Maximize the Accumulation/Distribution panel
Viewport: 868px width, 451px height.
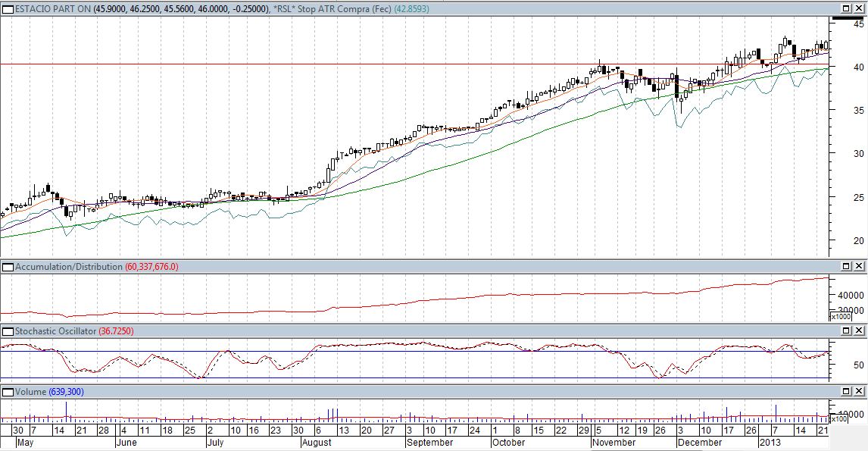846,267
